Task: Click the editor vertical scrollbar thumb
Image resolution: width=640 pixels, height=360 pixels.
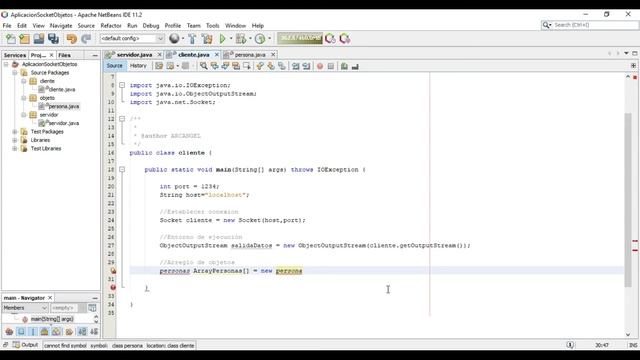Action: pyautogui.click(x=628, y=200)
